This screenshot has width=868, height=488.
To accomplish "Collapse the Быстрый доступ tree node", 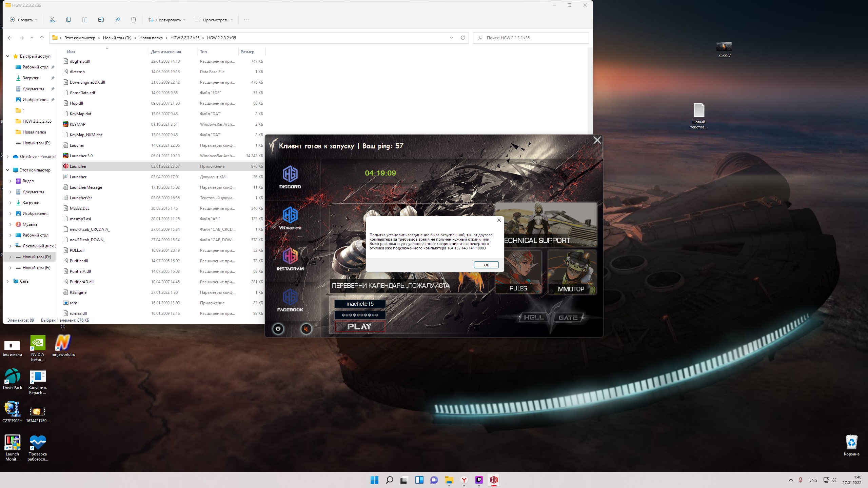I will click(x=8, y=56).
